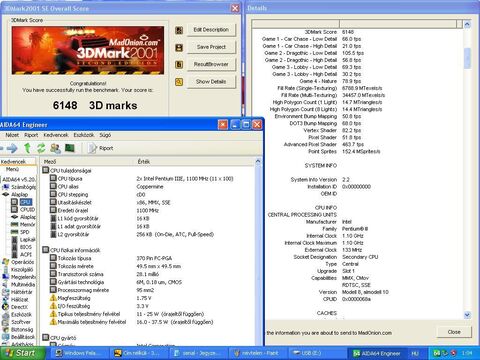This screenshot has width=480, height=360.
Task: Select the ACPI tree item
Action: (22, 254)
